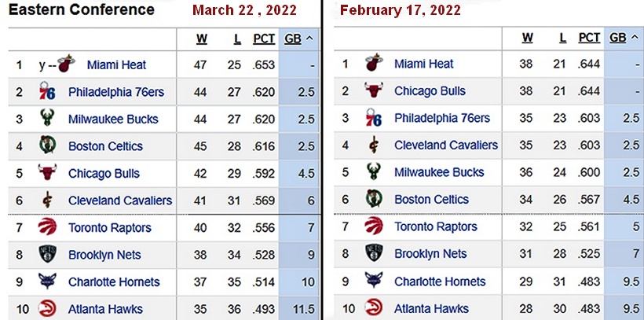The height and width of the screenshot is (320, 644).
Task: Click the Toronto Raptors logo in February standings
Action: pos(374,226)
